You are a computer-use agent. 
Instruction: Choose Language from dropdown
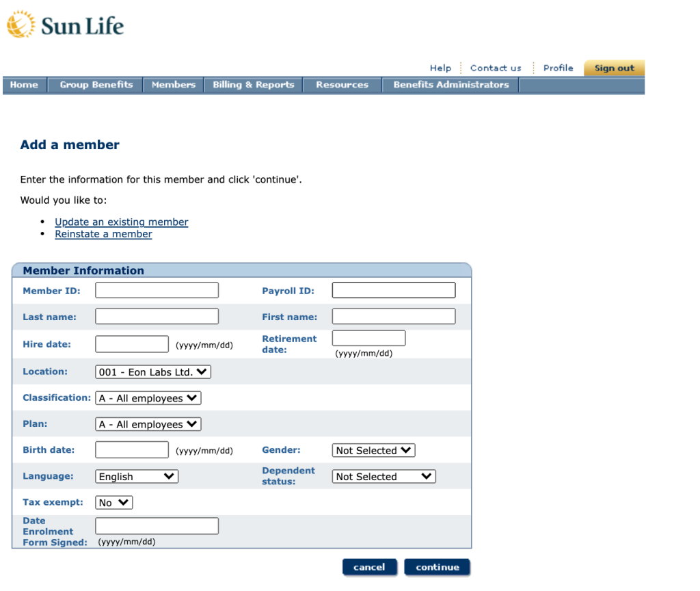(137, 476)
